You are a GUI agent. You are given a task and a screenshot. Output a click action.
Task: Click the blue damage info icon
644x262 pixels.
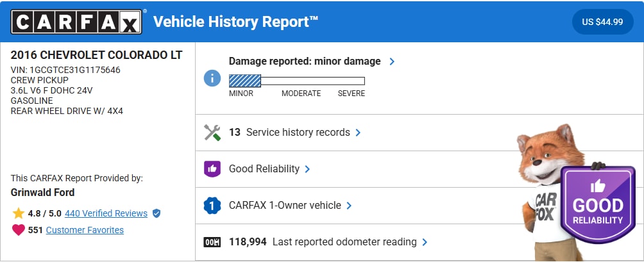(x=212, y=78)
